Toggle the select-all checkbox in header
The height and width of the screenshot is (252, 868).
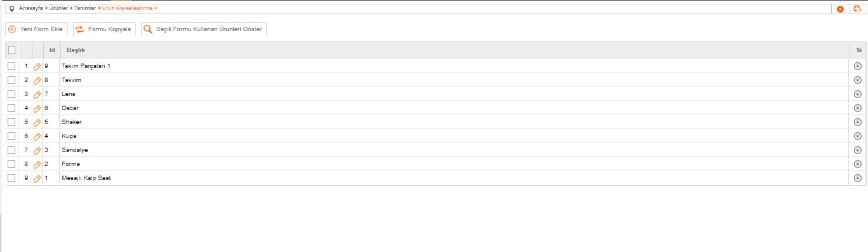point(11,50)
